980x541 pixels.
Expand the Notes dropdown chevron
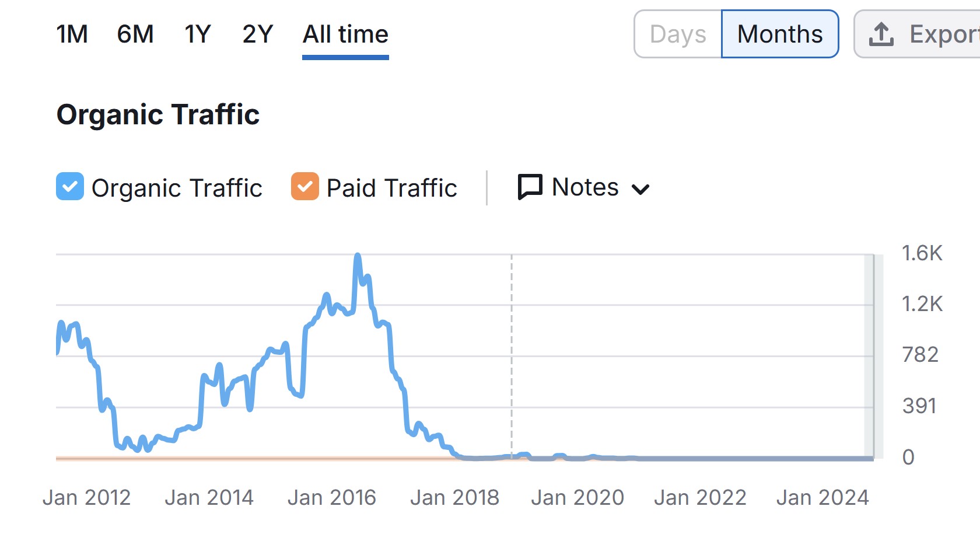640,189
